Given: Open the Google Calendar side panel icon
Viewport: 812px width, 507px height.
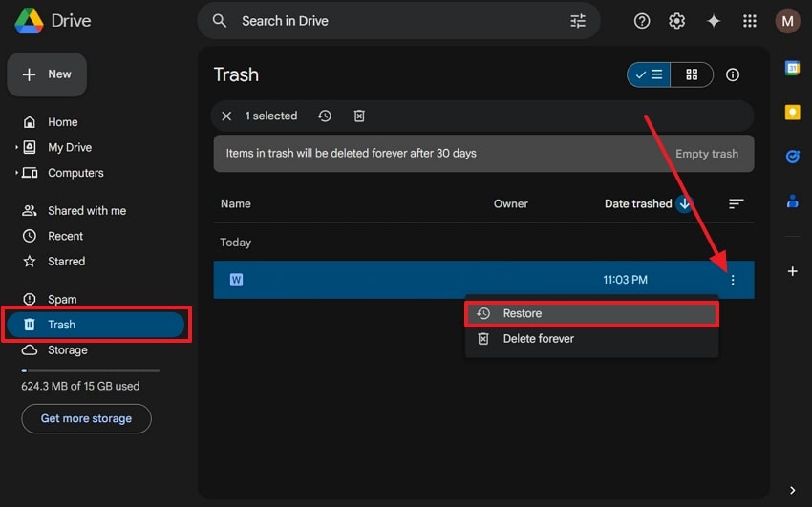Looking at the screenshot, I should click(792, 68).
